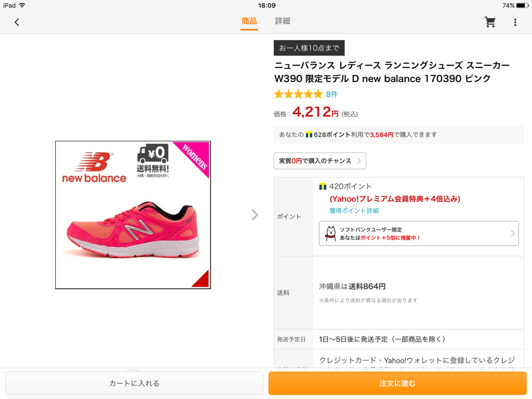Tap the battery indicator in status bar

coord(522,5)
